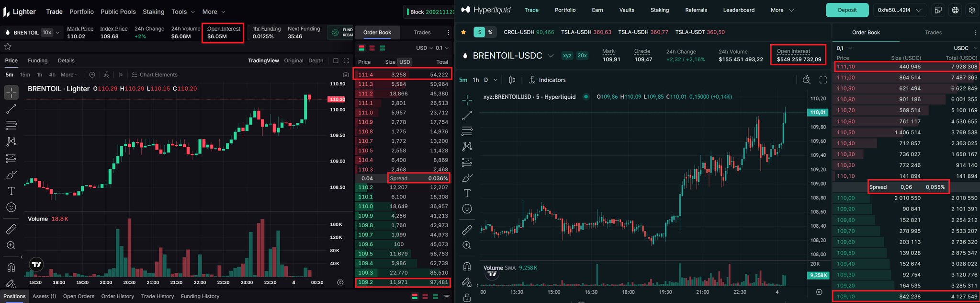
Task: Toggle magnet mode in Hyperliquid chart
Action: coord(467,267)
